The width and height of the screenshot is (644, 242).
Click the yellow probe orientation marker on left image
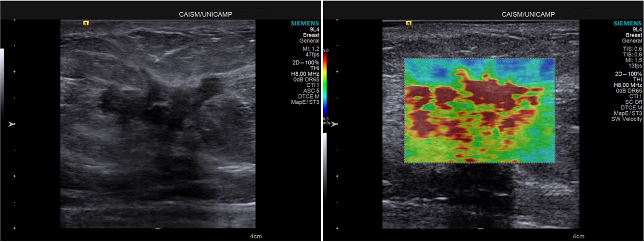(x=85, y=22)
